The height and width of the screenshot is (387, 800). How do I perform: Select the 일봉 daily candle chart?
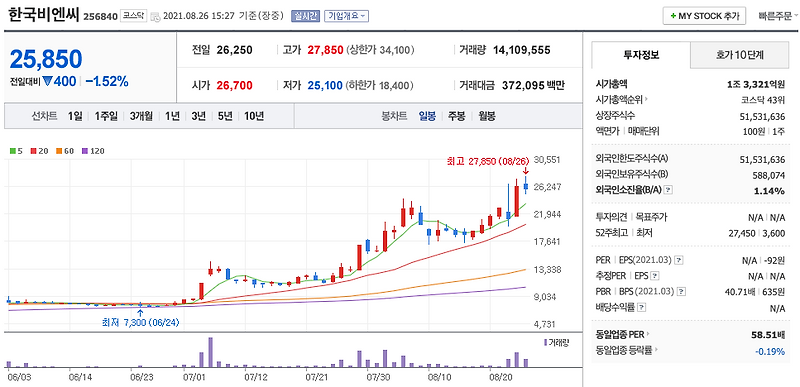click(427, 116)
